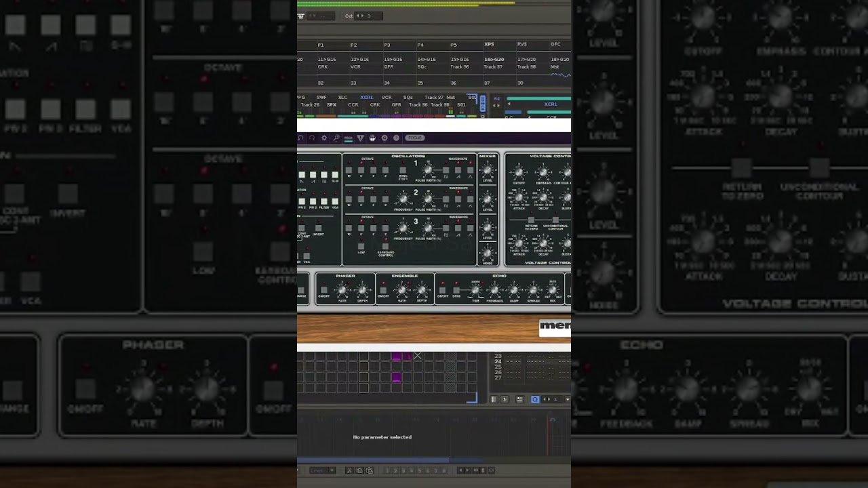
Task: Select the P3 track header
Action: [387, 45]
